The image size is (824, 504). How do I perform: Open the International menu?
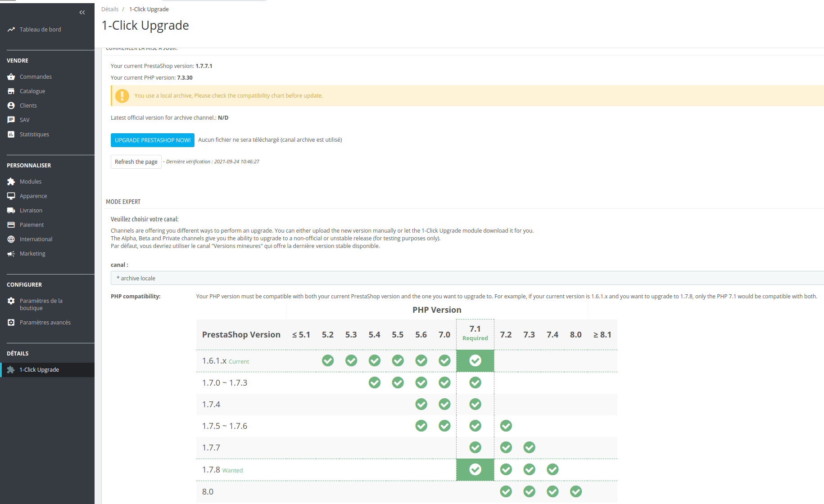tap(36, 239)
